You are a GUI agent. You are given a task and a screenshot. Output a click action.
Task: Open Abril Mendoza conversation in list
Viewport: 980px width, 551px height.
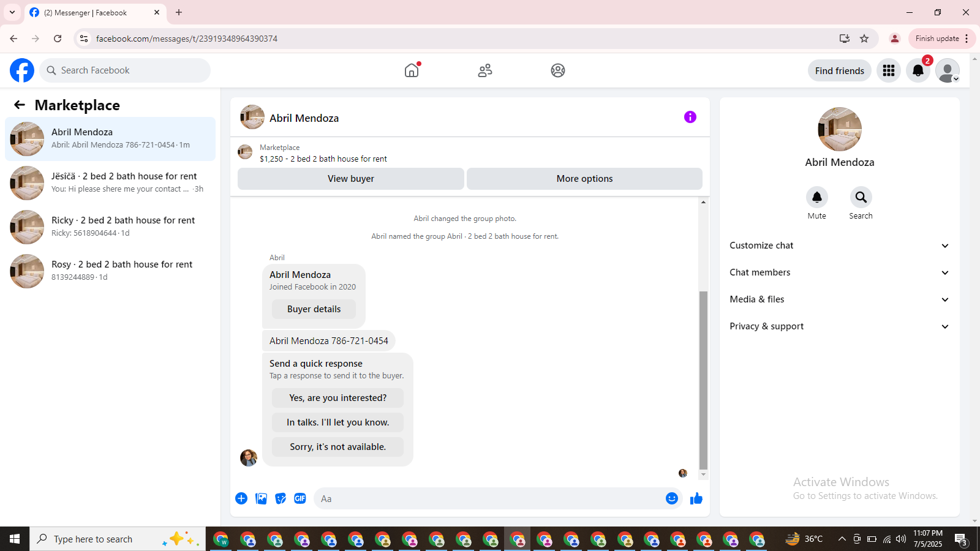point(110,139)
